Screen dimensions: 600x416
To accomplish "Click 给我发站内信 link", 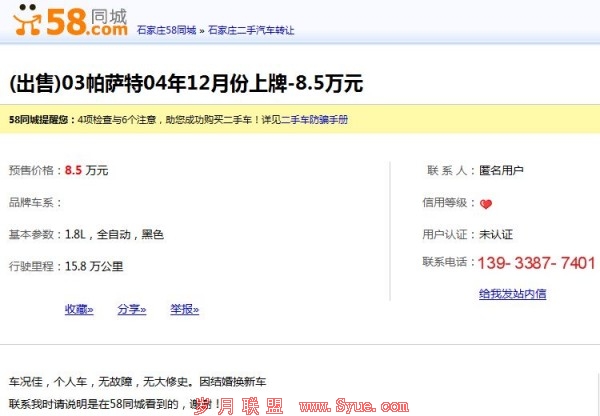I will coord(512,294).
